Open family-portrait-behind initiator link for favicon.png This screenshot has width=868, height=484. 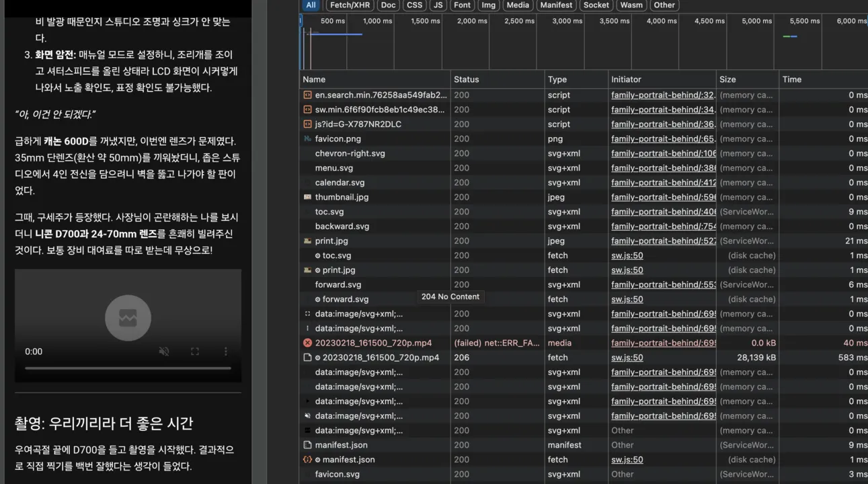(662, 139)
